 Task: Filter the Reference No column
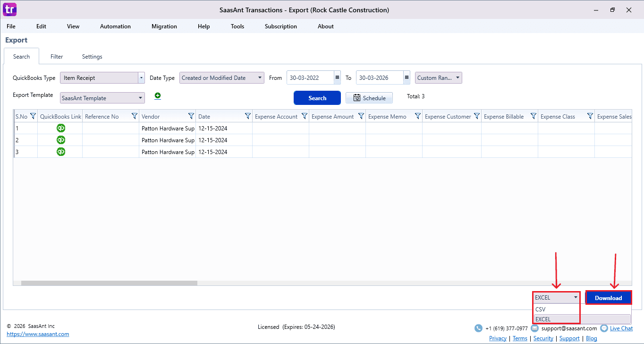[135, 116]
